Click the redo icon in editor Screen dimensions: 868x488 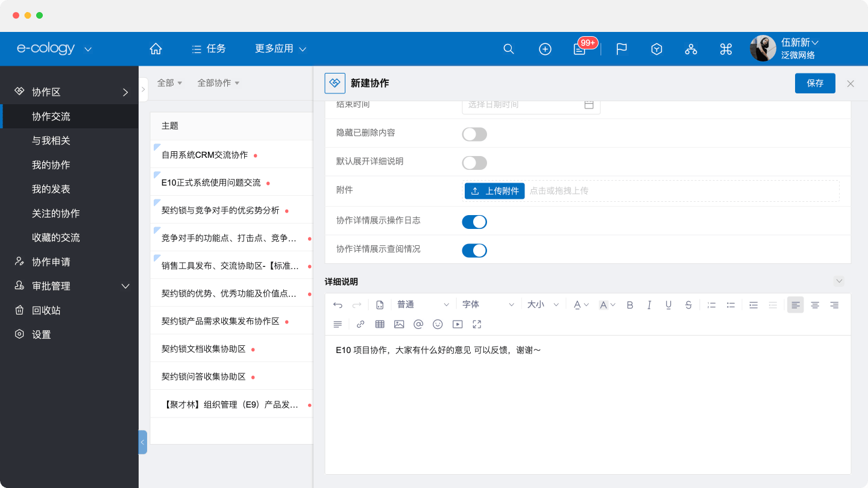tap(357, 305)
